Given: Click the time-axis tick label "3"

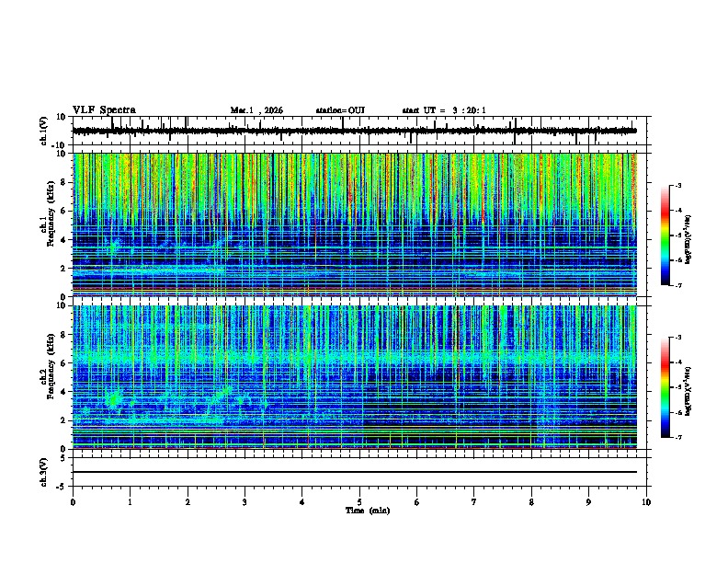Looking at the screenshot, I should click(x=245, y=502).
